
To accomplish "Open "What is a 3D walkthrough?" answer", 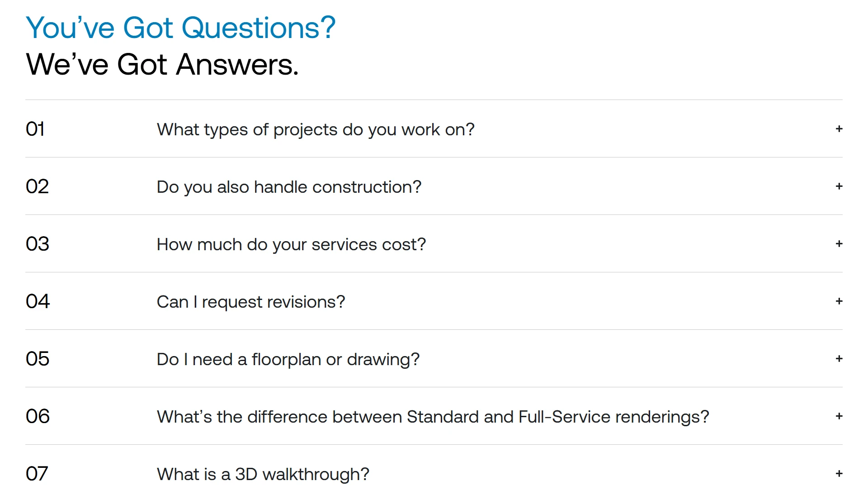I will click(263, 475).
